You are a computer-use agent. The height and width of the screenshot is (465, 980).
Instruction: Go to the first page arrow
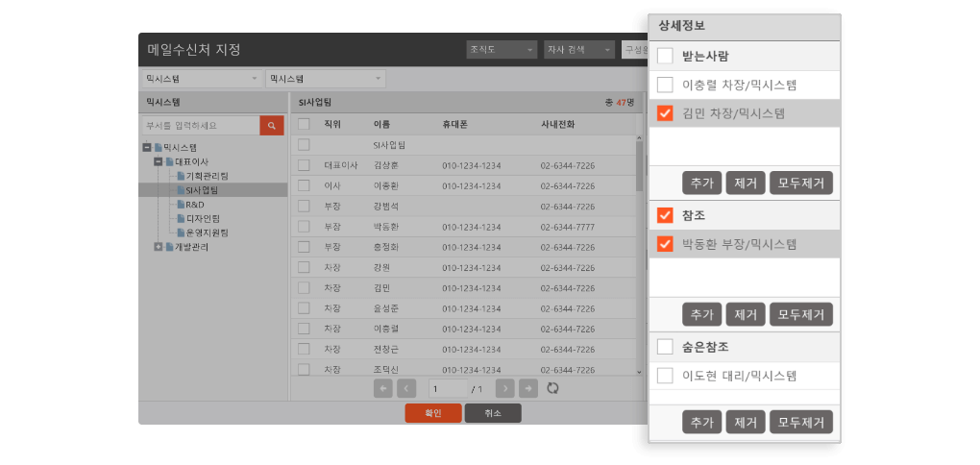pyautogui.click(x=383, y=389)
